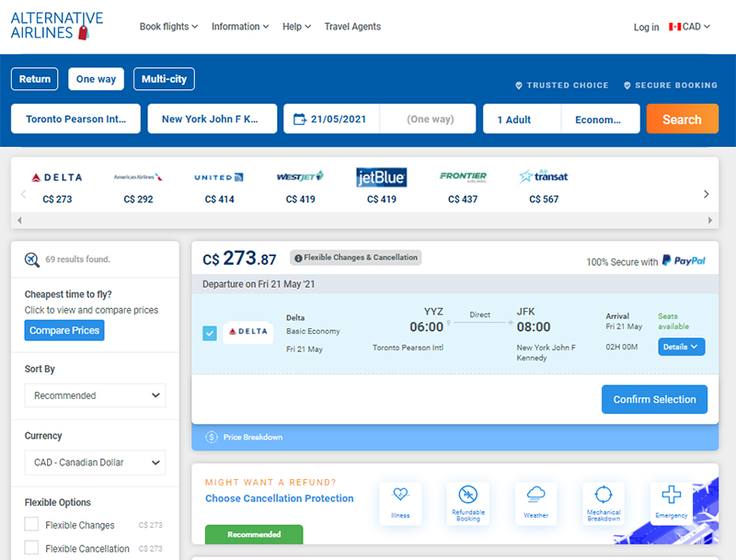Viewport: 736px width, 560px height.
Task: Select the WestJet airline logo
Action: (x=301, y=177)
